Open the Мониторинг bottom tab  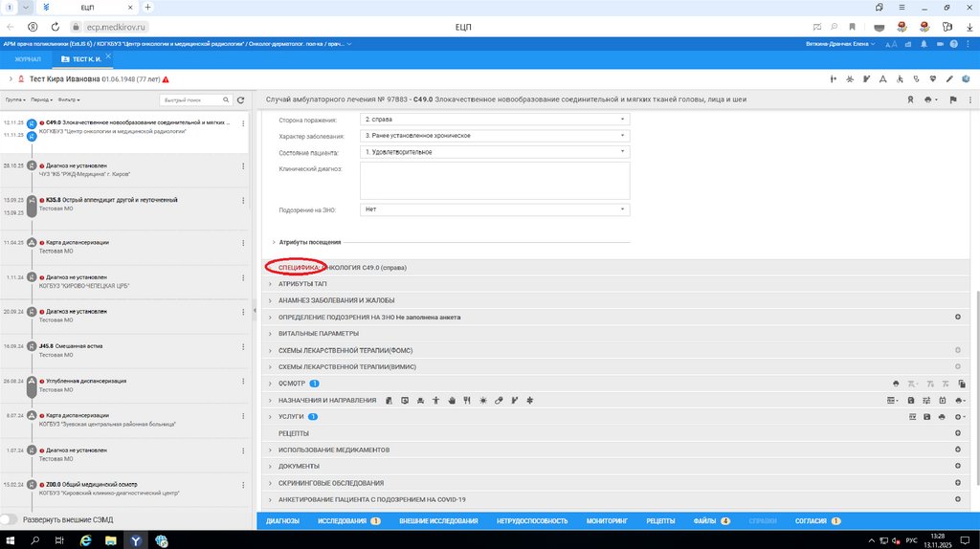pyautogui.click(x=607, y=521)
